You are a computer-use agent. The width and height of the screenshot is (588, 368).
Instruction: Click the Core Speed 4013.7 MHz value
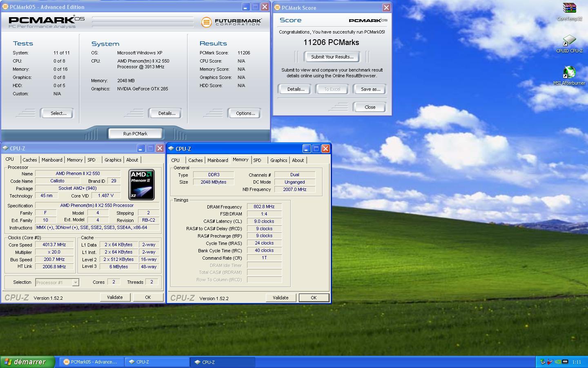(x=54, y=245)
